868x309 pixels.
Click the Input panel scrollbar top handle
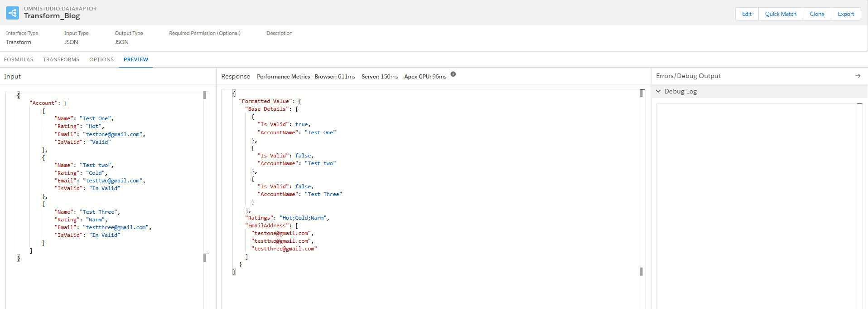point(205,95)
